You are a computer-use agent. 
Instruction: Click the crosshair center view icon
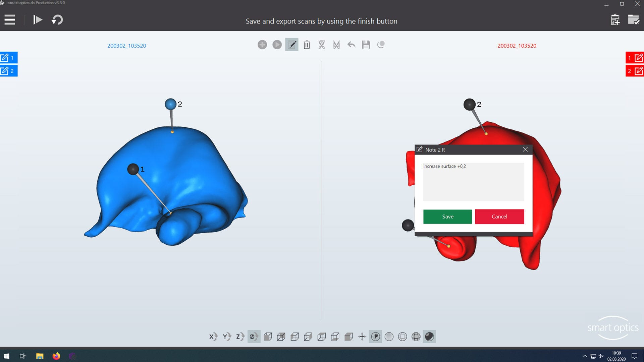362,337
